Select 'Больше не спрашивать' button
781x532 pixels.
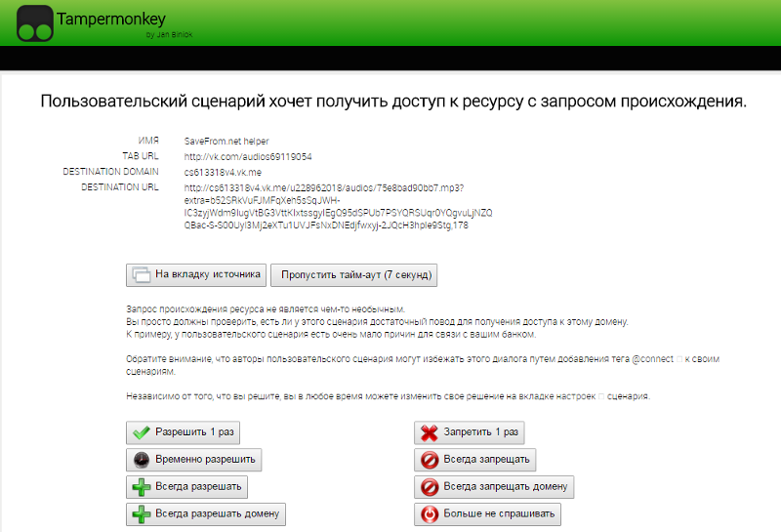[487, 514]
